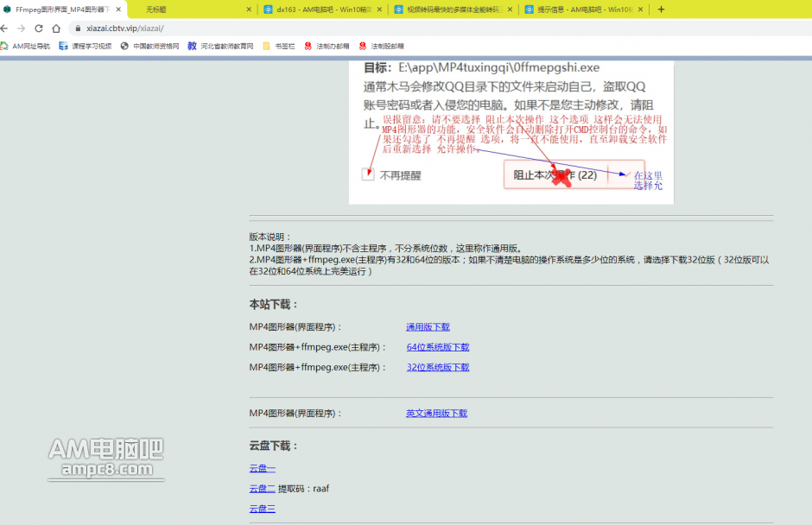Open the 书签栏 bookmarks folder
The height and width of the screenshot is (525, 812).
(279, 46)
